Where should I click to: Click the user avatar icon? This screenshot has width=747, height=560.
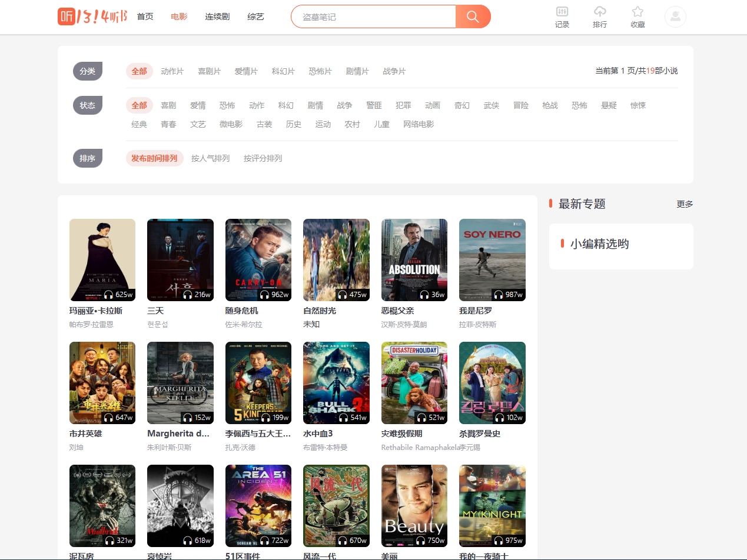pos(675,16)
